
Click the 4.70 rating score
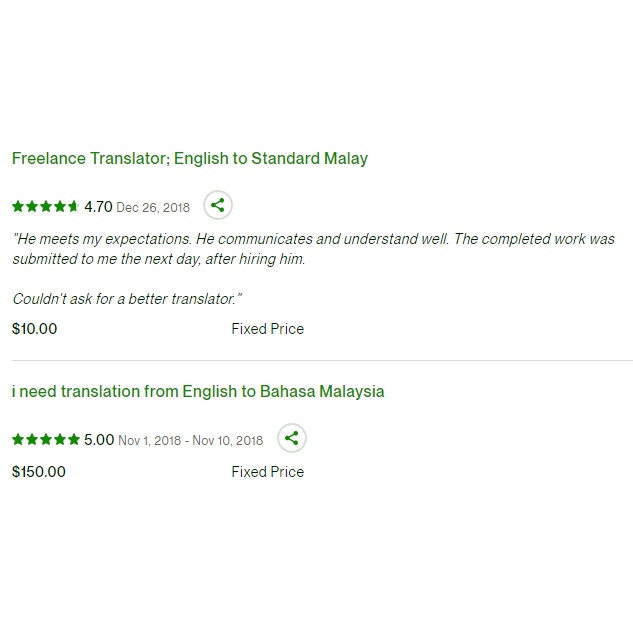pos(98,207)
